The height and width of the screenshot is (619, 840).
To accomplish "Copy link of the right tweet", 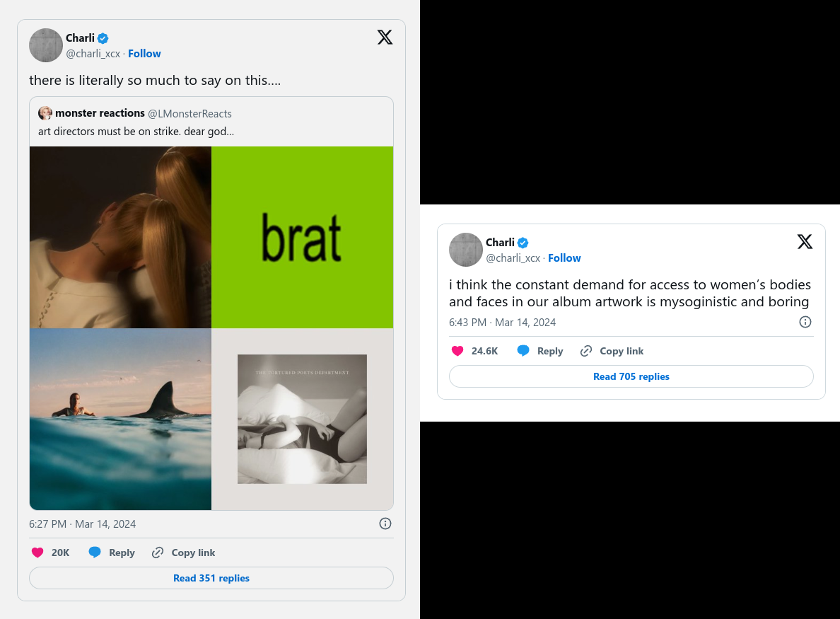I will 612,351.
